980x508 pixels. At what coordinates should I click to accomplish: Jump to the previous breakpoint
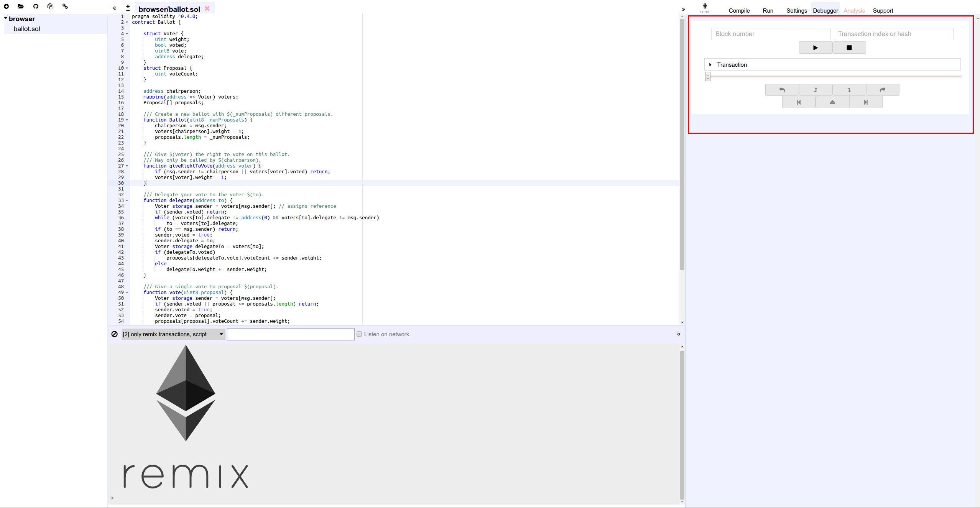click(799, 102)
